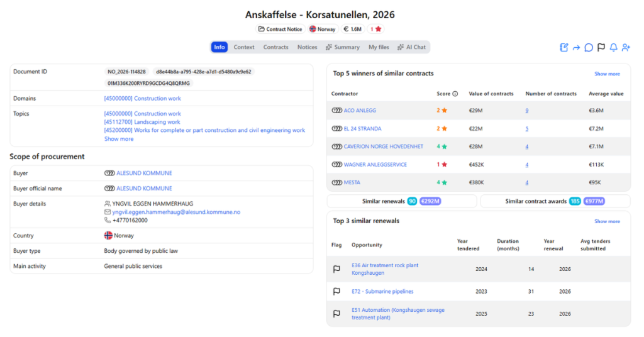
Task: Open the AI Chat tab
Action: [x=411, y=47]
